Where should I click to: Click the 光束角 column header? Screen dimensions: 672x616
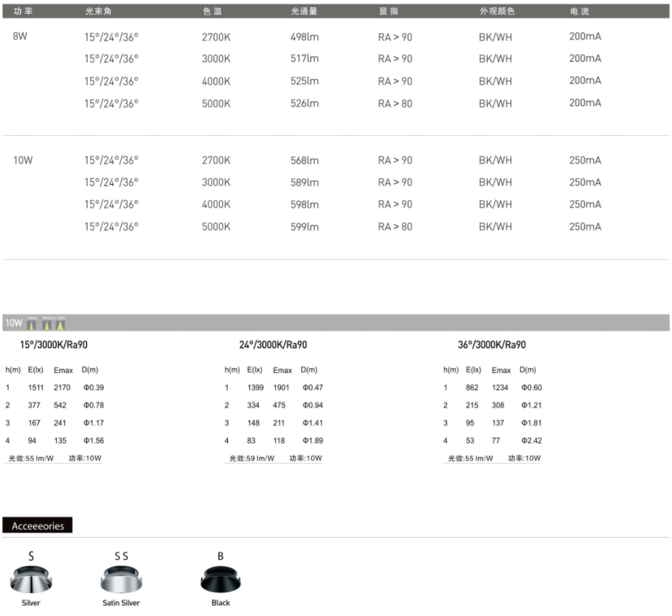98,12
